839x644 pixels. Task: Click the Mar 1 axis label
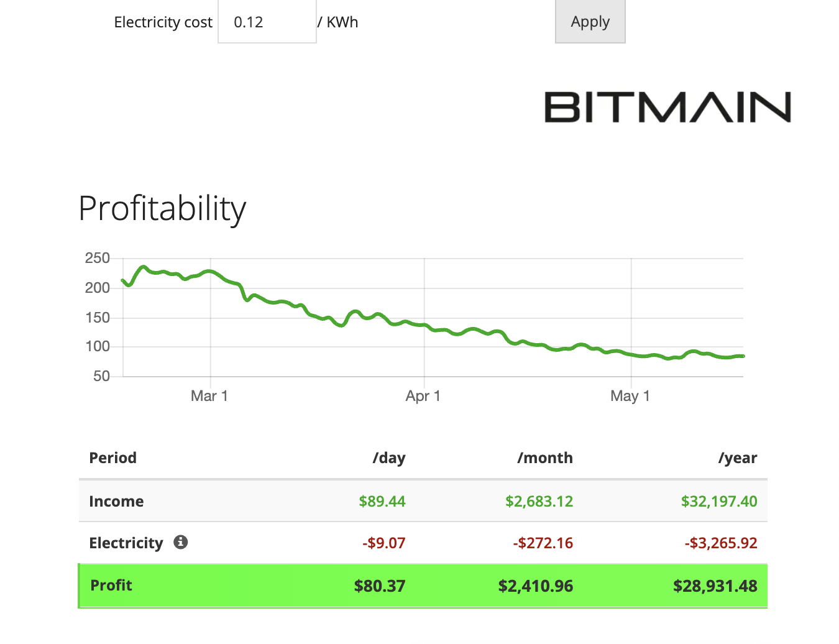(x=209, y=396)
